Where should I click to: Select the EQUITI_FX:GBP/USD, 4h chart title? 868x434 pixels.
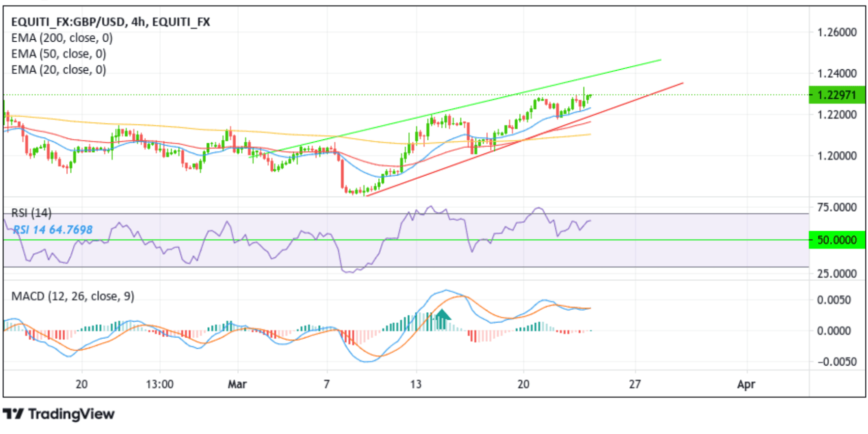coord(111,22)
